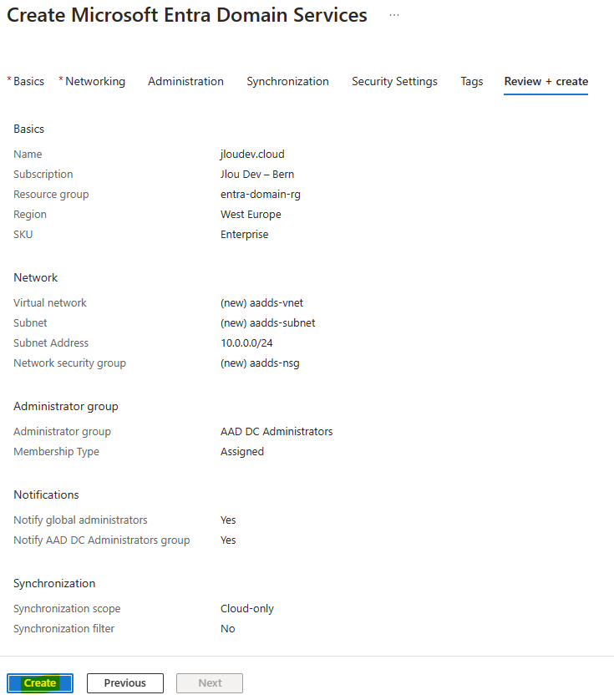This screenshot has height=700, width=614.
Task: Select the AAD DC Administrators group value
Action: click(277, 431)
